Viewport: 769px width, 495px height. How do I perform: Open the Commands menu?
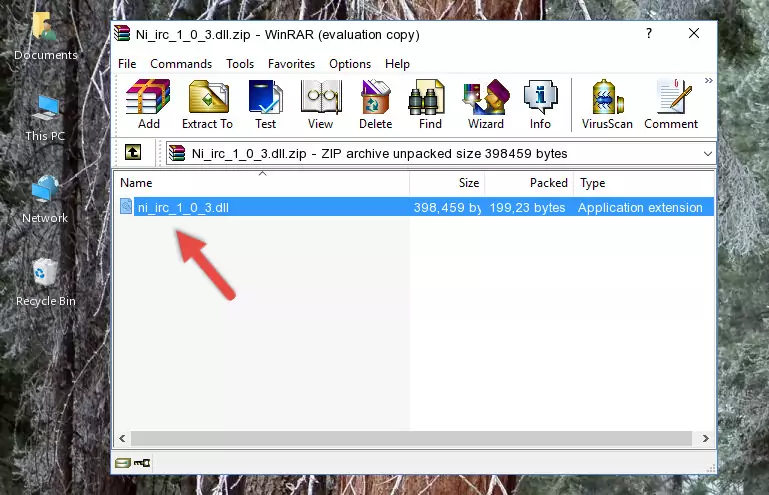tap(181, 64)
